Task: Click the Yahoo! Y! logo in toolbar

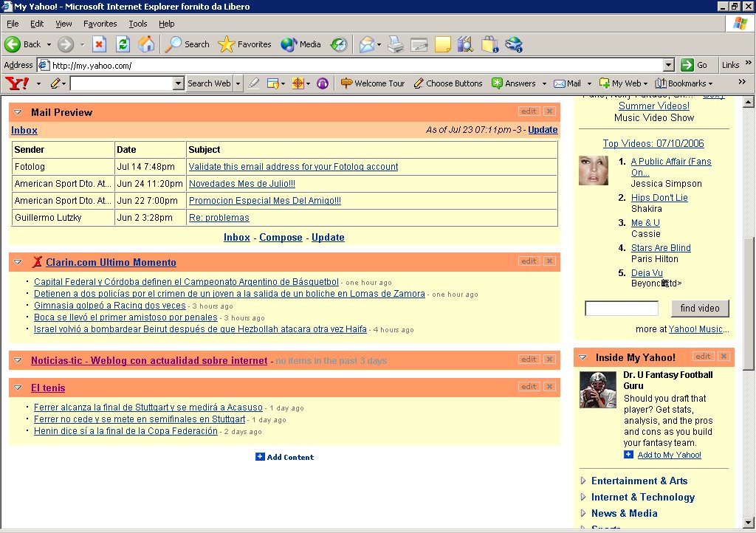Action: (17, 83)
